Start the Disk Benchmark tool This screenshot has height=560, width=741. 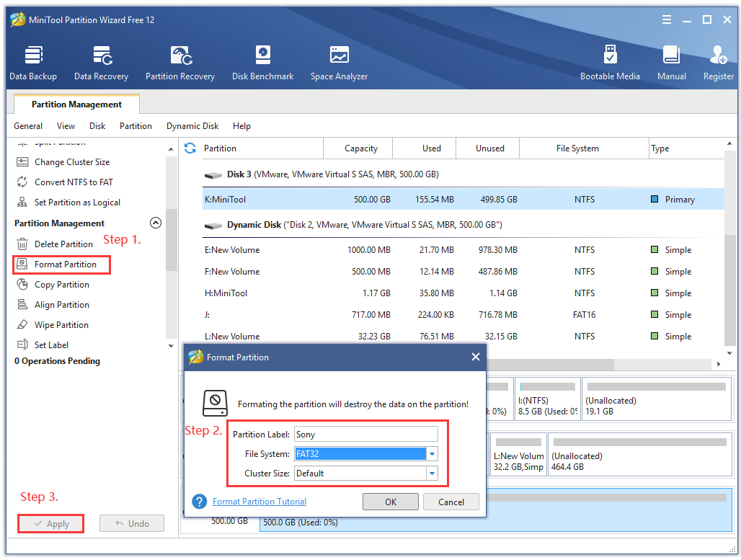point(263,63)
